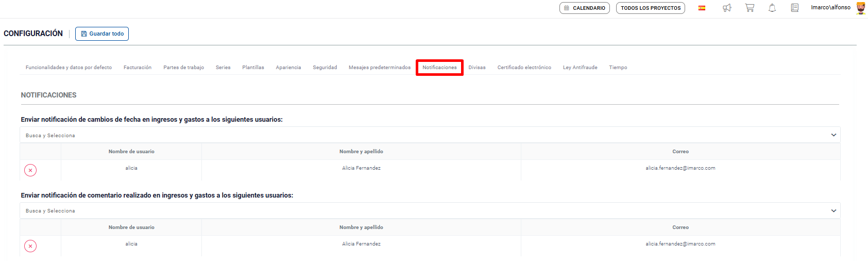
Task: Click the Spanish flag language icon
Action: pyautogui.click(x=702, y=8)
